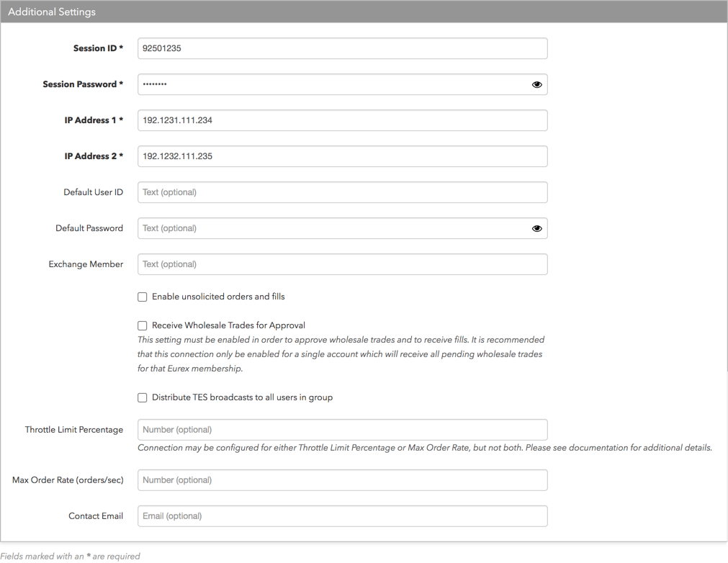The height and width of the screenshot is (563, 728).
Task: Click the IP Address 1 label
Action: [94, 120]
